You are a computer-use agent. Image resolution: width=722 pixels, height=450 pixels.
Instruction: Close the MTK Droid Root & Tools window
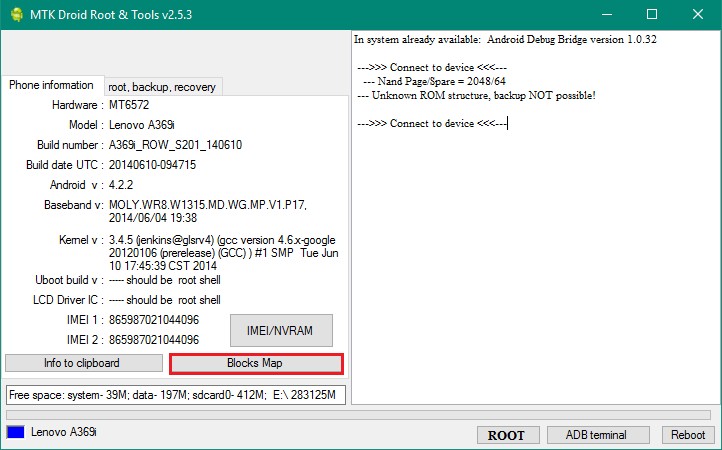697,14
